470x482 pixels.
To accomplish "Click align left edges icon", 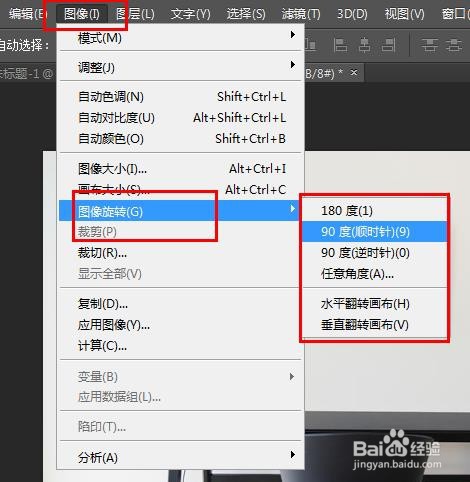I will [x=340, y=45].
